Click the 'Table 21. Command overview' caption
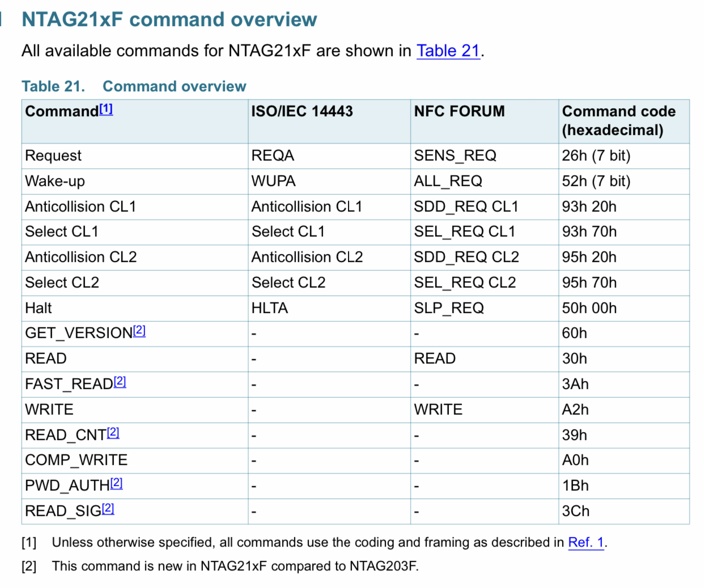Image resolution: width=704 pixels, height=588 pixels. point(134,86)
